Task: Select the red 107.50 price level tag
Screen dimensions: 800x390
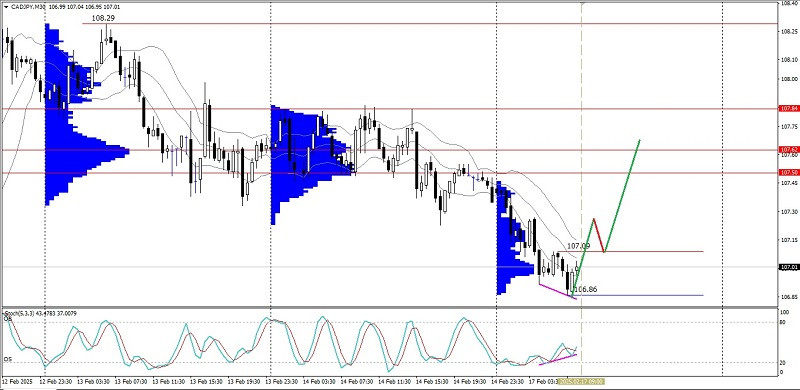Action: coord(788,173)
